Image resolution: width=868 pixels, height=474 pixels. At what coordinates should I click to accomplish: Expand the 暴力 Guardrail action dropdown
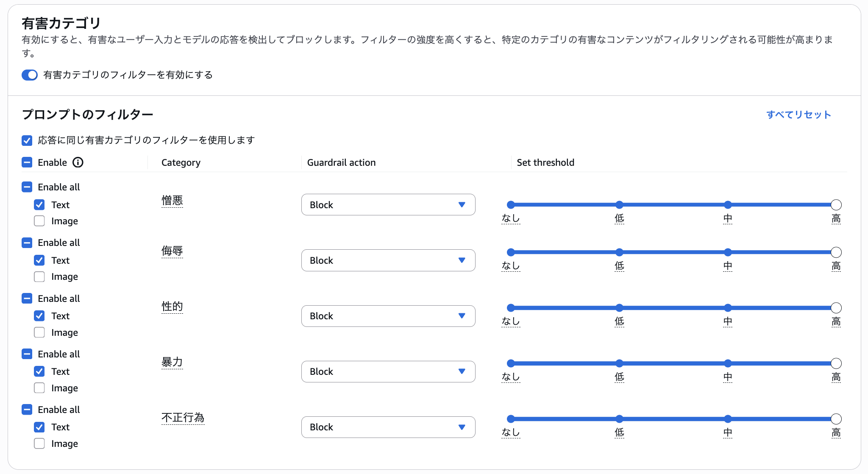(x=388, y=371)
